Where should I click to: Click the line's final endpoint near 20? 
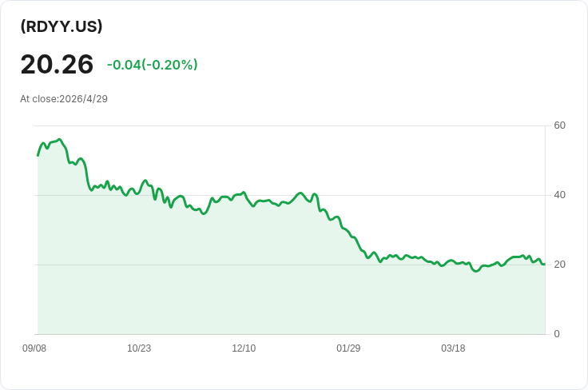[x=545, y=264]
